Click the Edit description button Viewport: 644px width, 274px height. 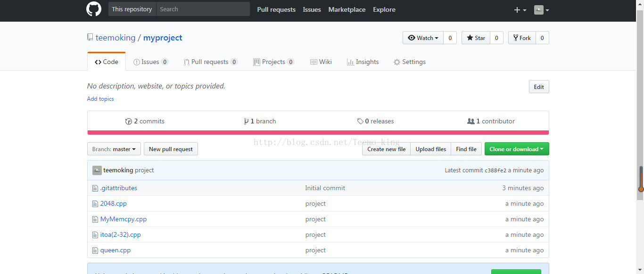(x=539, y=87)
